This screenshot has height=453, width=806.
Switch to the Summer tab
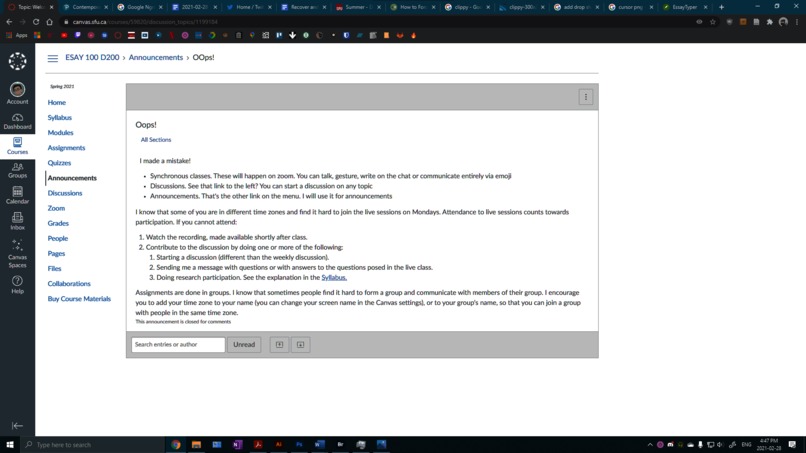point(358,7)
